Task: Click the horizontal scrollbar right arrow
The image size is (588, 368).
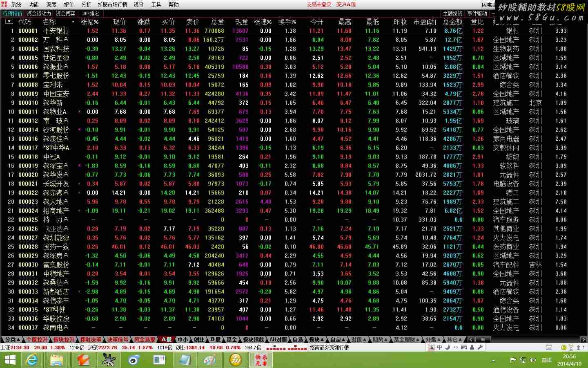Action: 584,339
